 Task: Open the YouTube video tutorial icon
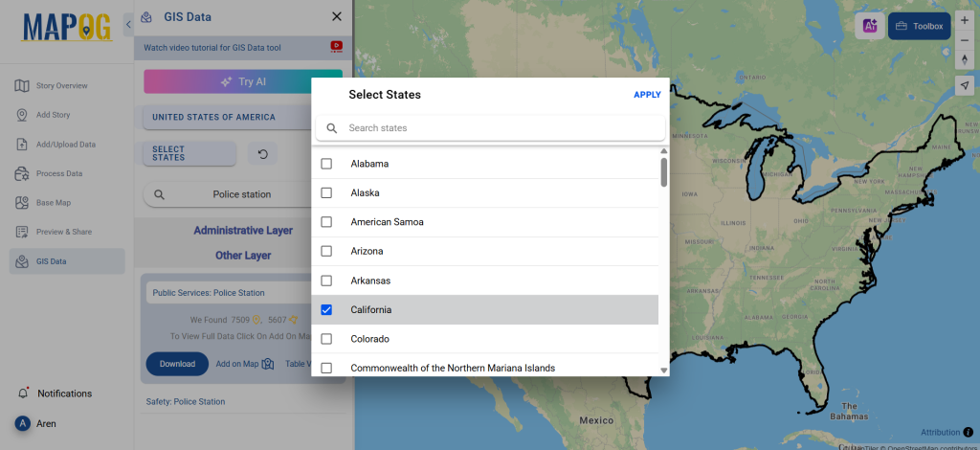pos(336,46)
